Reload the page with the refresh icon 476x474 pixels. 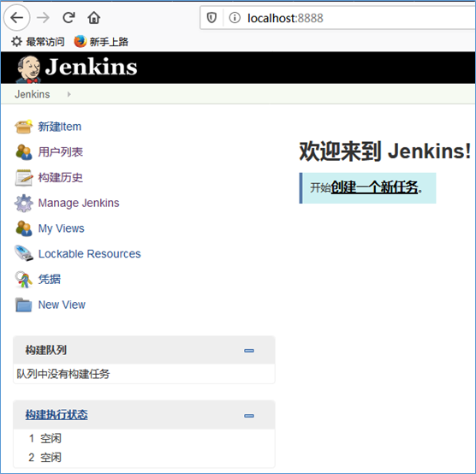pos(68,18)
